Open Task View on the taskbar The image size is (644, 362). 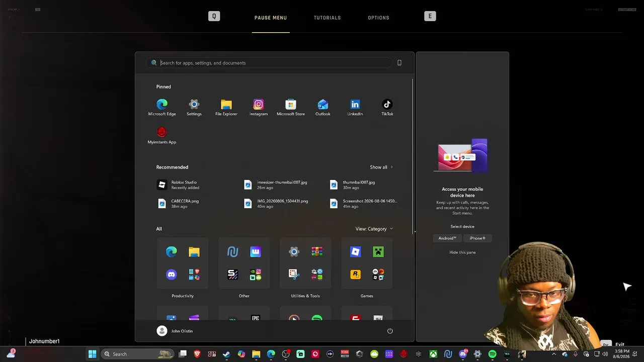pyautogui.click(x=183, y=354)
